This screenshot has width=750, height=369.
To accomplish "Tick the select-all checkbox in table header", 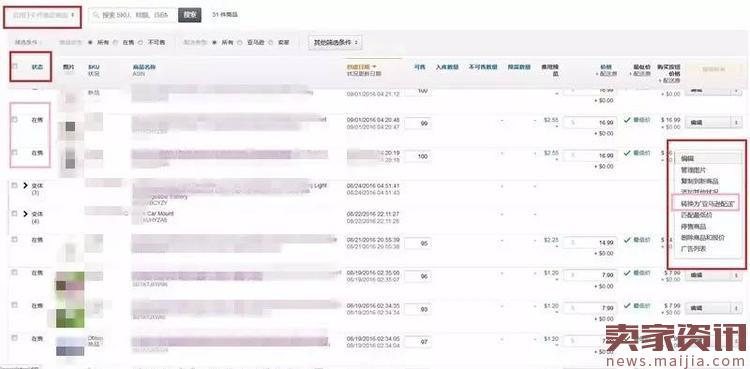I will (x=14, y=67).
